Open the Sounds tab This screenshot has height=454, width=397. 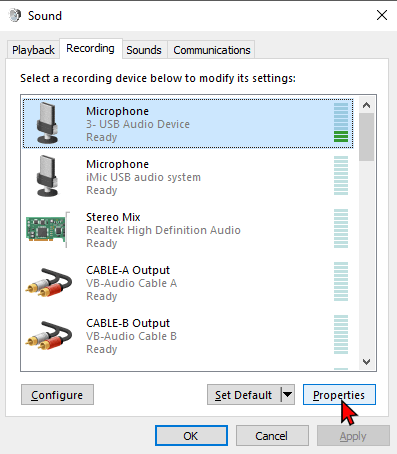coord(144,50)
